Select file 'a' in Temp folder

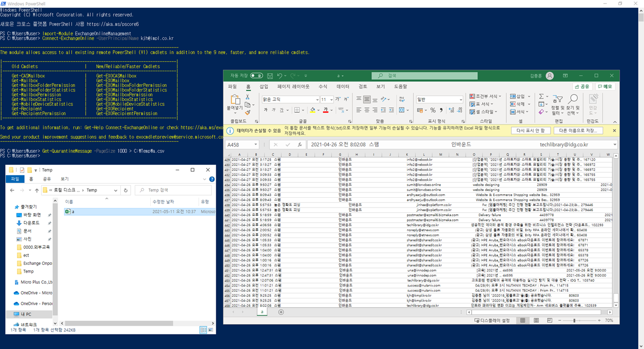coord(139,212)
